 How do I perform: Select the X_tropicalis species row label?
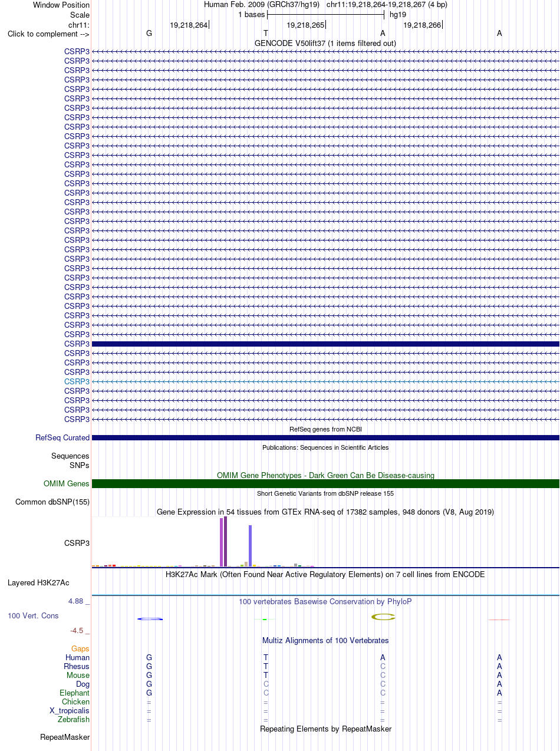[x=70, y=710]
